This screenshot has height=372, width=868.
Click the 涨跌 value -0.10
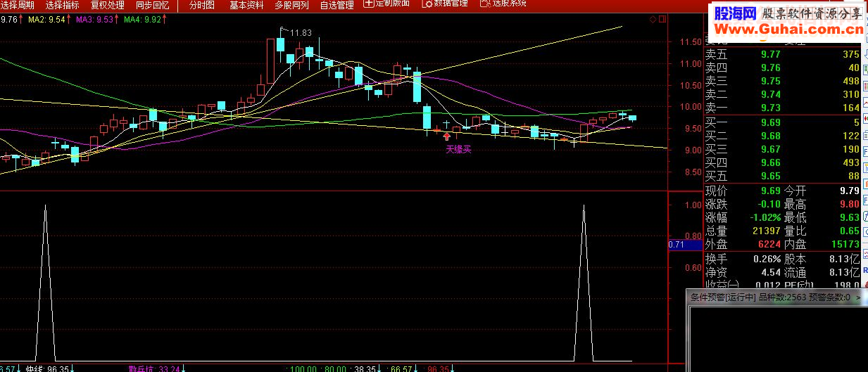pos(768,204)
